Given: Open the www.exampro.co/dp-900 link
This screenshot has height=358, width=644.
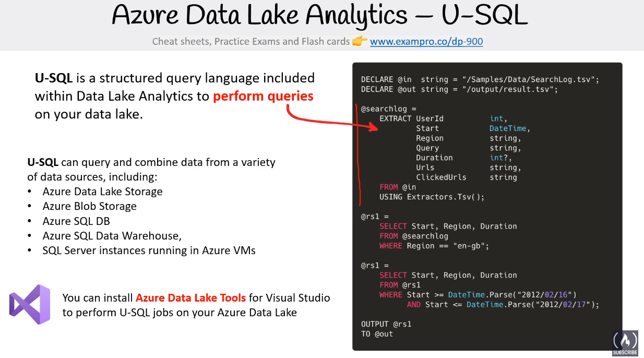Looking at the screenshot, I should pyautogui.click(x=426, y=41).
